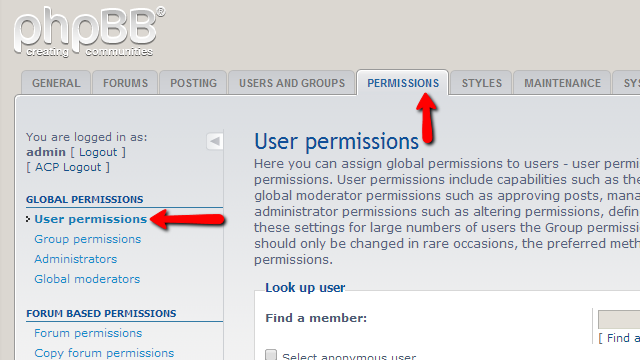
Task: Click the Logout link next to admin
Action: [x=98, y=152]
